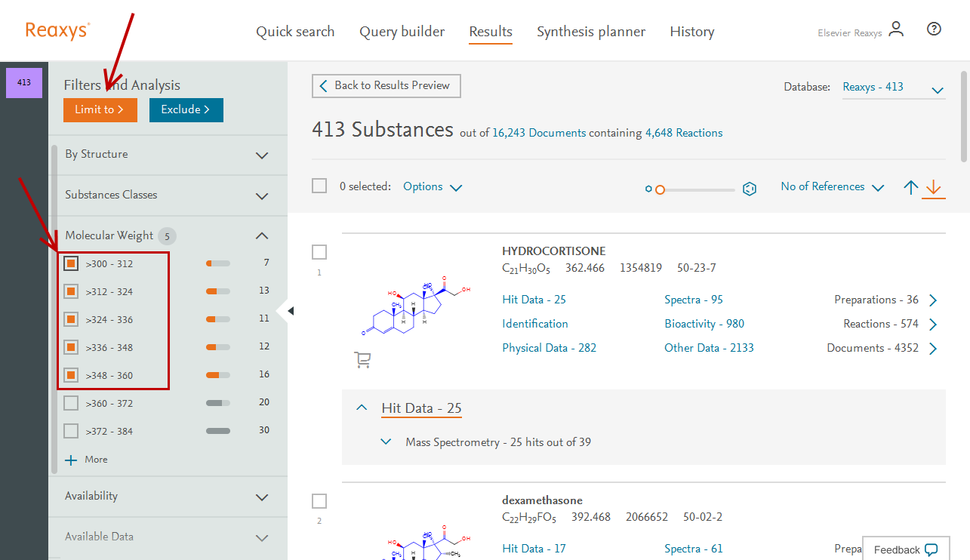Image resolution: width=970 pixels, height=560 pixels.
Task: Sort results in ascending order arrow
Action: 911,187
